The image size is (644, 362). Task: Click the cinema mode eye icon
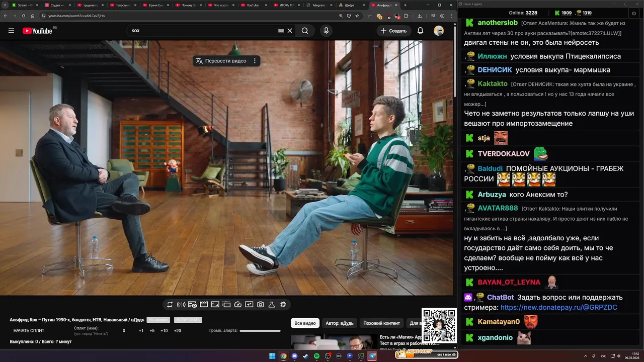click(x=192, y=305)
